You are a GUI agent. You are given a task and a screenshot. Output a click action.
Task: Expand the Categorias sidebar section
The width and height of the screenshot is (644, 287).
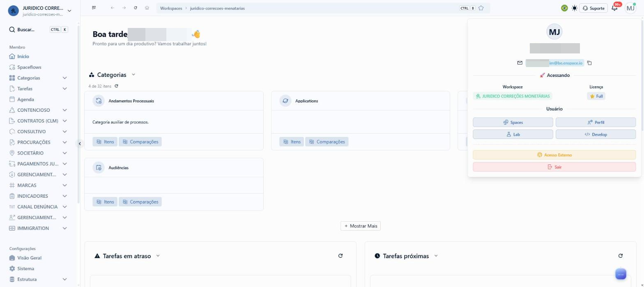coord(64,78)
